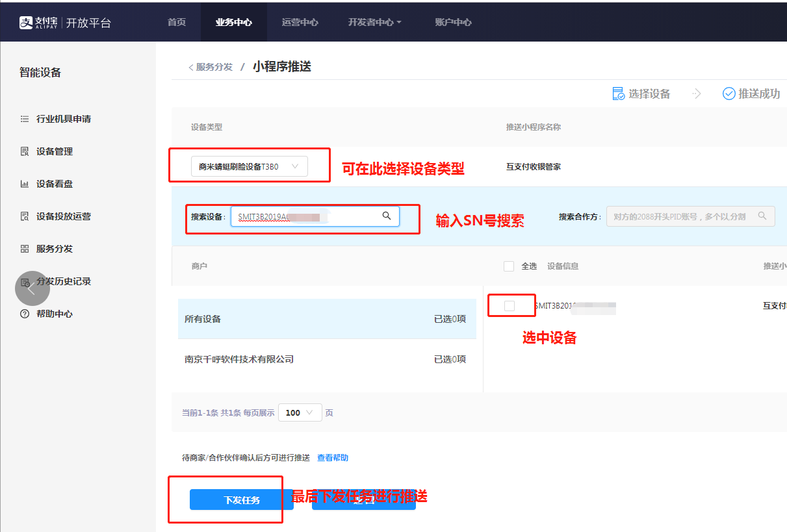This screenshot has height=532, width=787.
Task: Check the SMIT3B2019 device row checkbox
Action: pyautogui.click(x=510, y=305)
